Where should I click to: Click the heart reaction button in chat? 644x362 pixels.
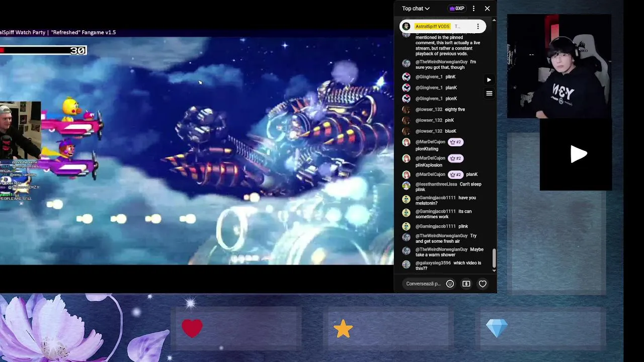pos(482,284)
